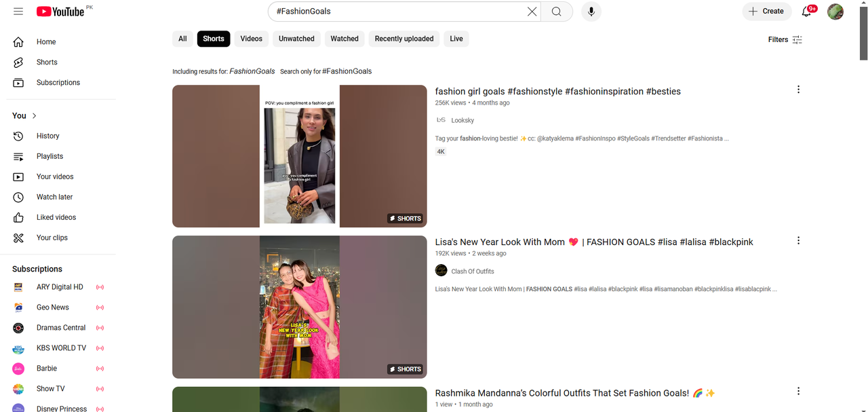Click the Subscriptions section heading

tap(37, 269)
